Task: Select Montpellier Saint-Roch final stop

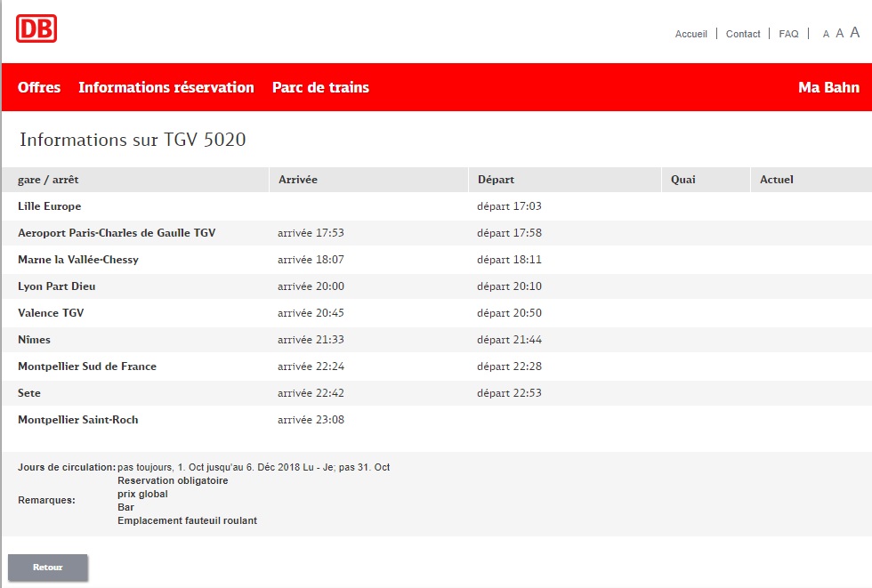Action: [78, 420]
